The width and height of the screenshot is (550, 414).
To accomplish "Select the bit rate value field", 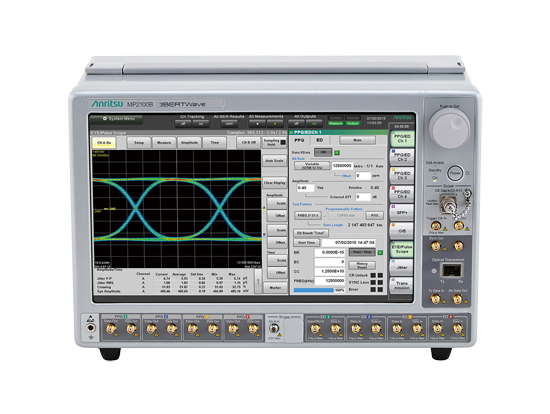I will pyautogui.click(x=342, y=166).
